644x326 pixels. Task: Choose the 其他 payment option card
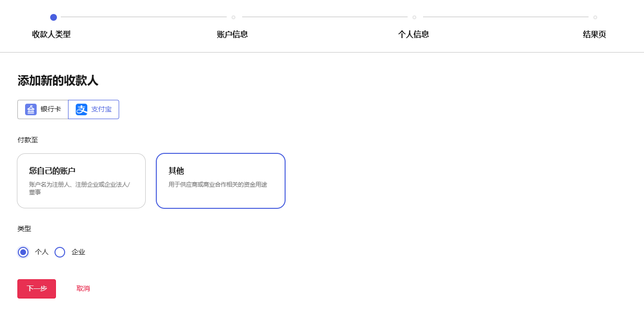tap(220, 181)
